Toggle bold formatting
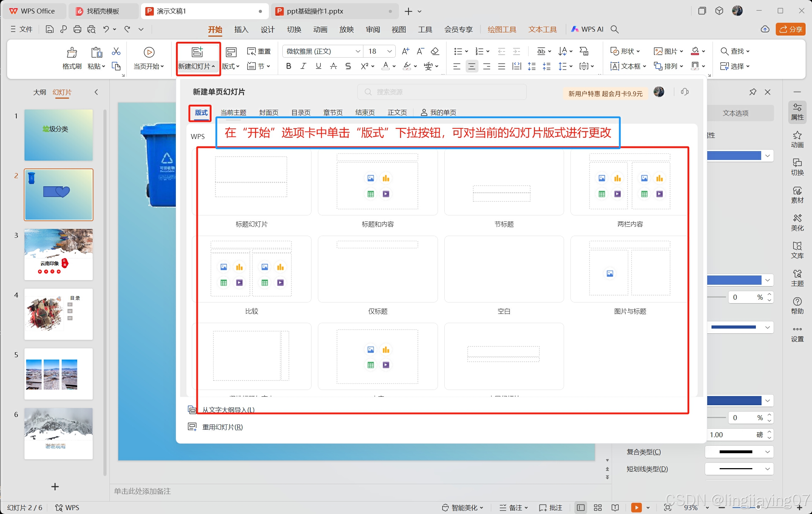This screenshot has height=514, width=812. [x=288, y=66]
